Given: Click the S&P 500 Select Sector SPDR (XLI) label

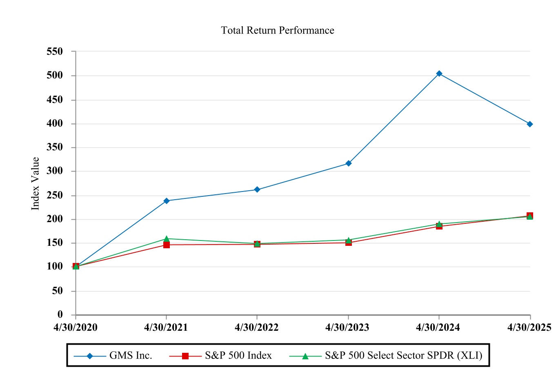Looking at the screenshot, I should click(403, 356).
